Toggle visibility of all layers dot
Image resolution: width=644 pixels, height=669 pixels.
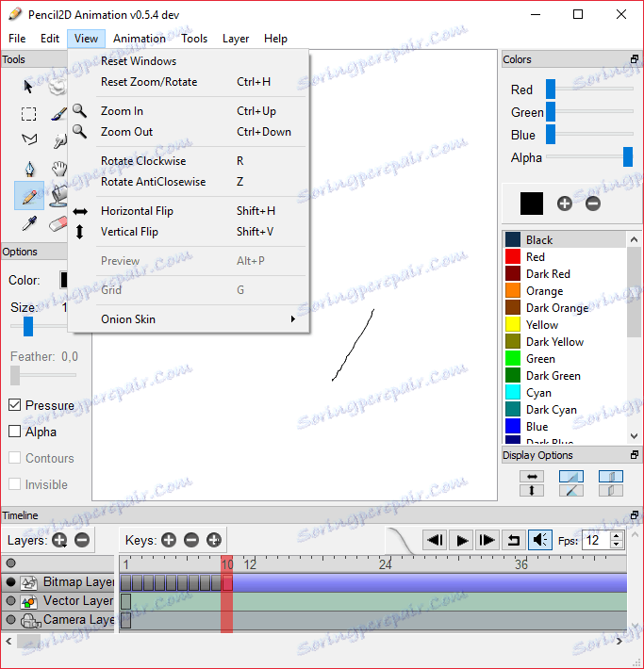point(11,563)
